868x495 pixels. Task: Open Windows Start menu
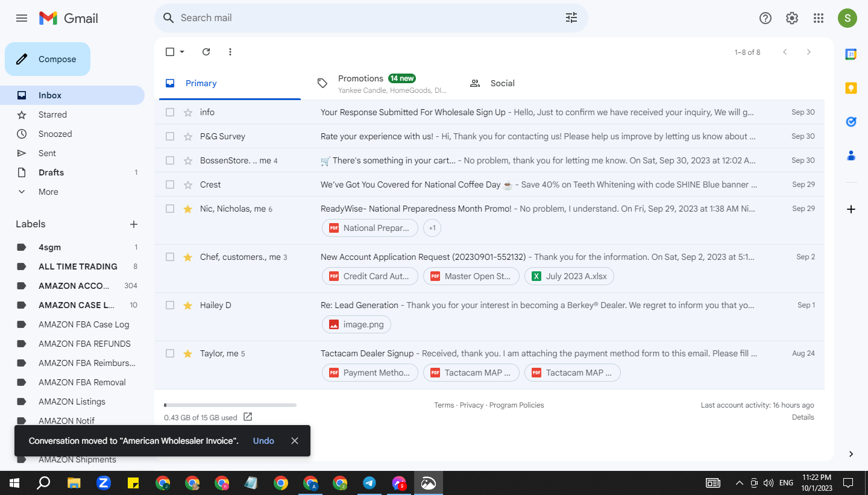click(14, 483)
